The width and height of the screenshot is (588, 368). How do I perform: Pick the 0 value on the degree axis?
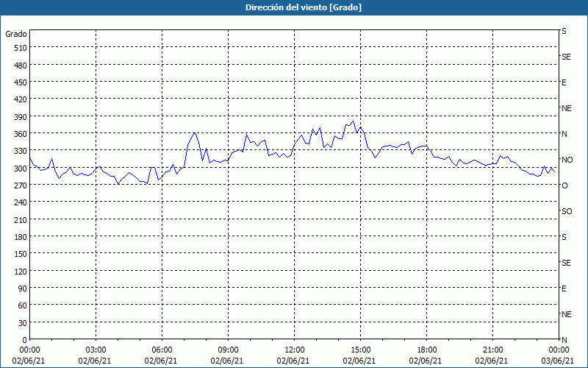[x=25, y=340]
